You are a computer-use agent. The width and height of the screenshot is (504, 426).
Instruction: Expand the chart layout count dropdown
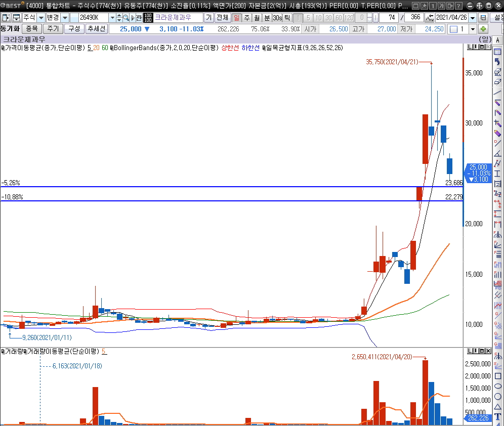[473, 29]
